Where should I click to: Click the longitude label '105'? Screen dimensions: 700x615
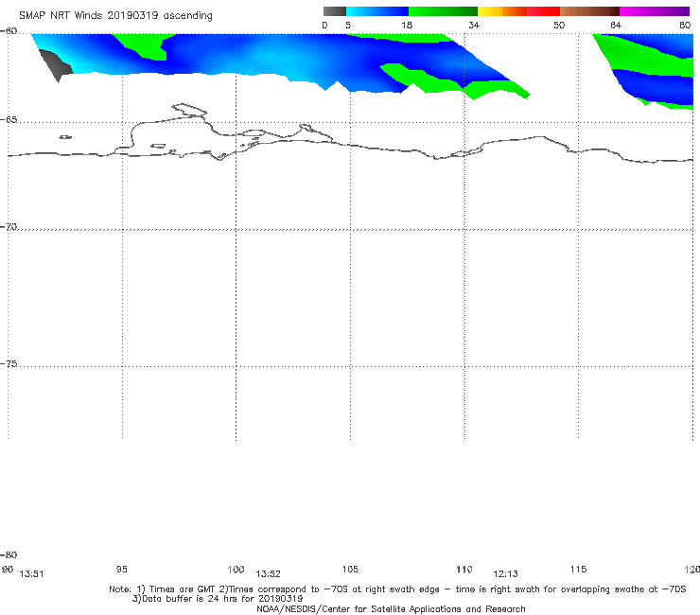click(x=350, y=569)
